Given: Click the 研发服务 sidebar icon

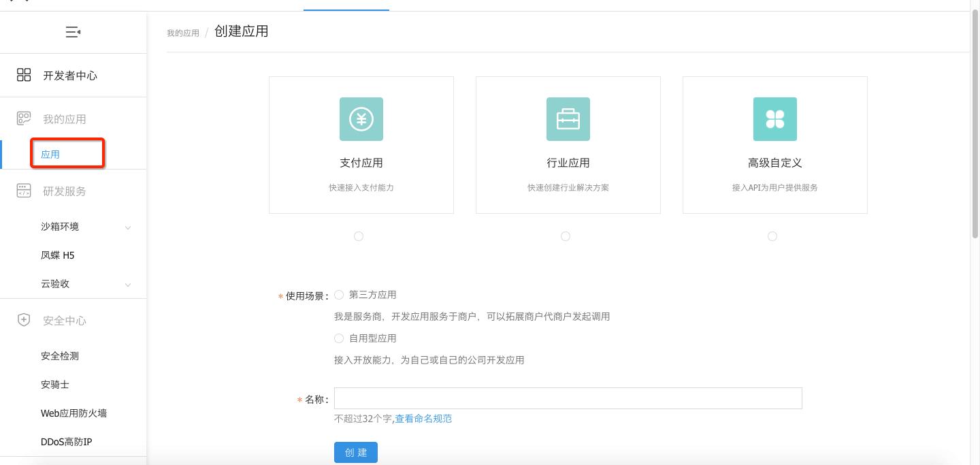Looking at the screenshot, I should click(x=24, y=191).
